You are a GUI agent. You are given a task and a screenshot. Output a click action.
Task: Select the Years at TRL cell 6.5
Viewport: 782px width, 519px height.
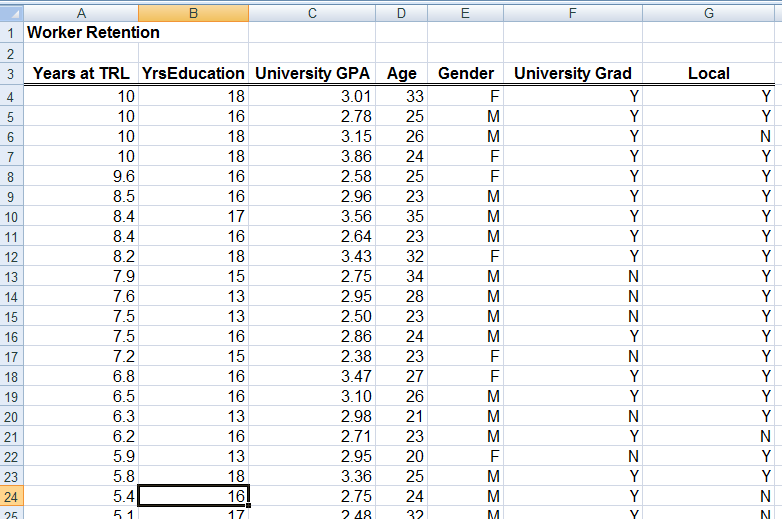[x=81, y=396]
